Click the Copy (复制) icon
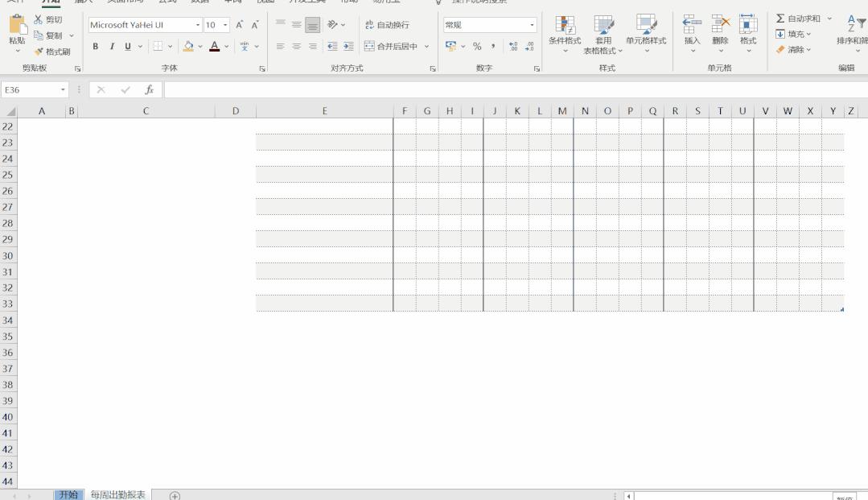Viewport: 868px width, 500px height. [38, 35]
